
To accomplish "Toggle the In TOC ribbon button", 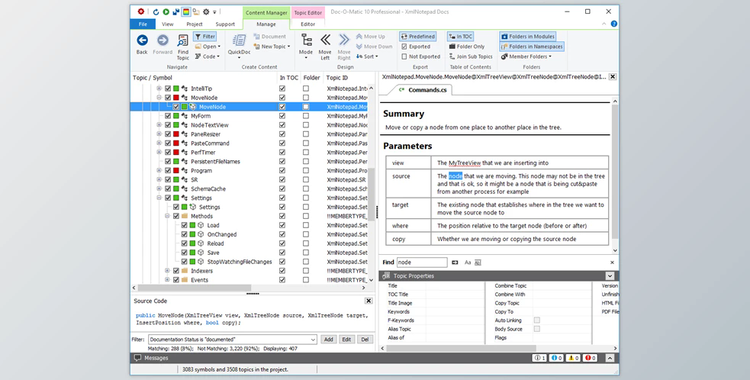I will click(460, 36).
